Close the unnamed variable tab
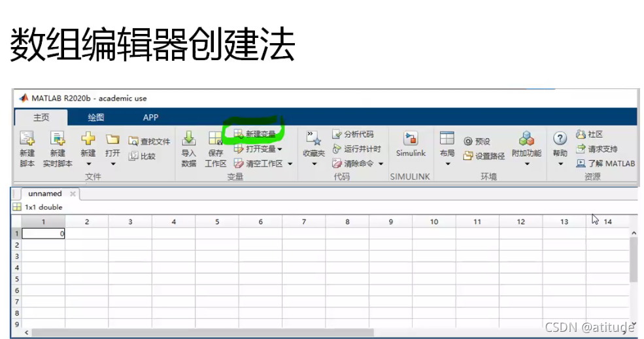The height and width of the screenshot is (339, 644). coord(73,194)
